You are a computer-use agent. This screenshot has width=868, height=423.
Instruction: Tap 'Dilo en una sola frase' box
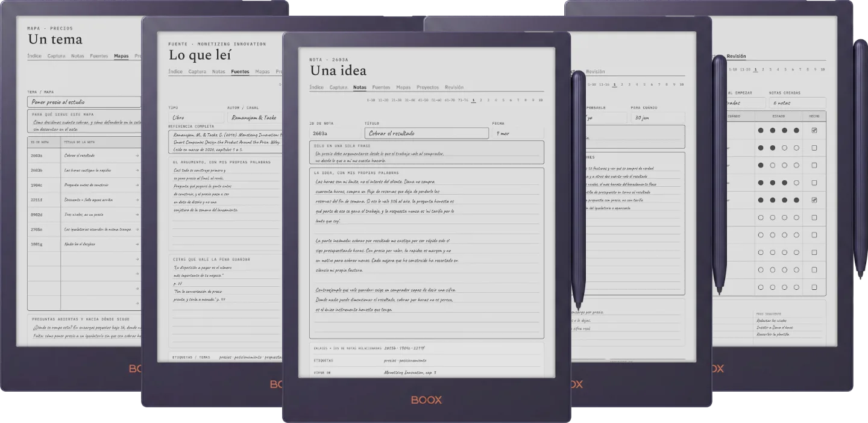[x=427, y=152]
